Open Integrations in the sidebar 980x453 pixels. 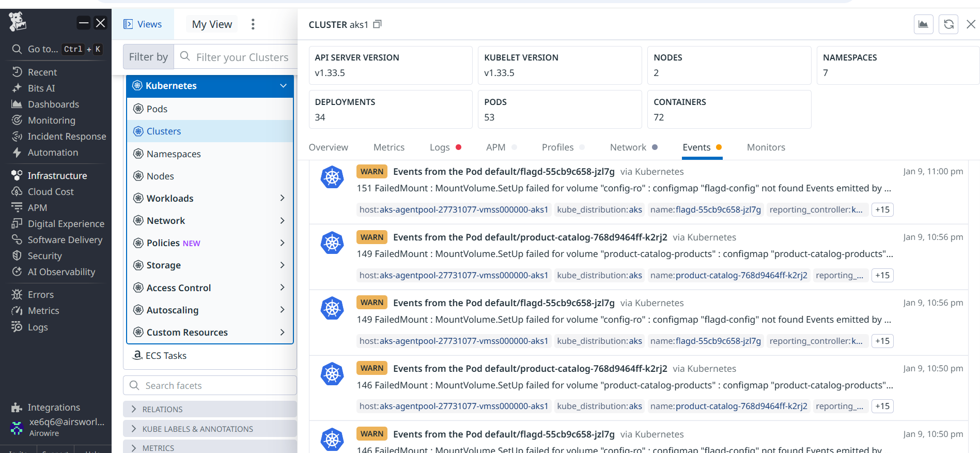(x=54, y=407)
